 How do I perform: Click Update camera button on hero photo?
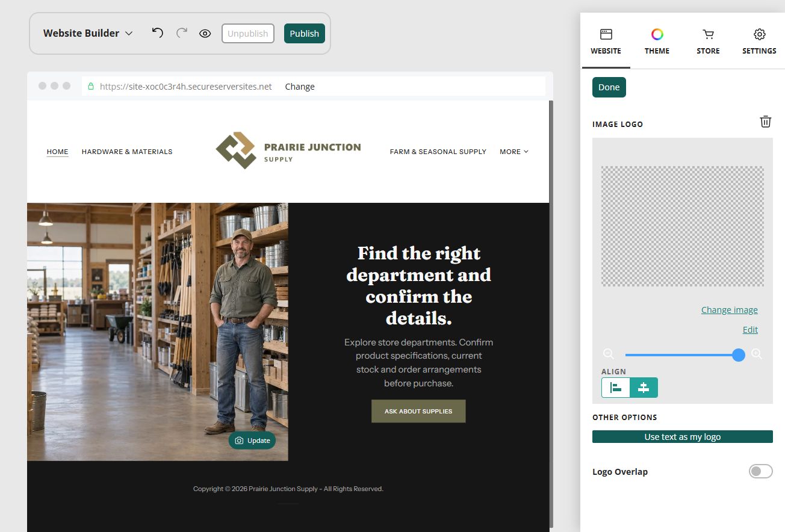click(252, 441)
